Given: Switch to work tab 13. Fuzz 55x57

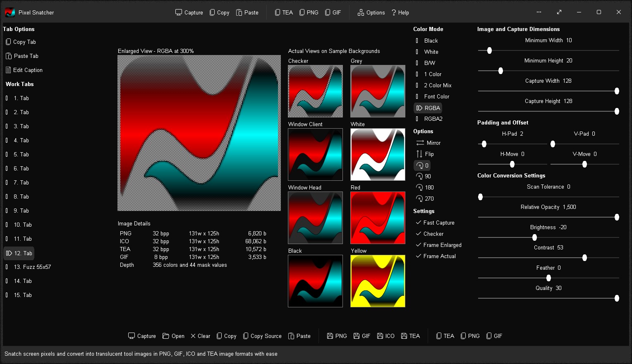Looking at the screenshot, I should tap(32, 267).
